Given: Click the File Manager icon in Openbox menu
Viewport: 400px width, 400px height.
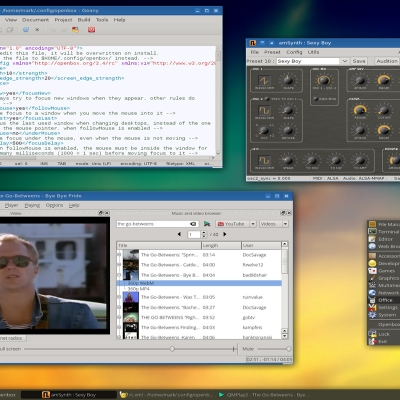Looking at the screenshot, I should point(372,224).
